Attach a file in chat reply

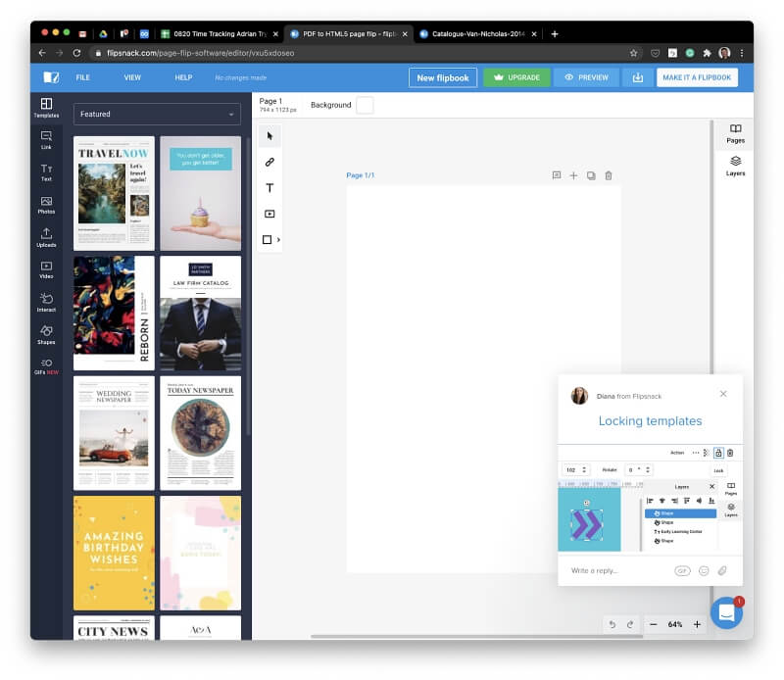(722, 570)
